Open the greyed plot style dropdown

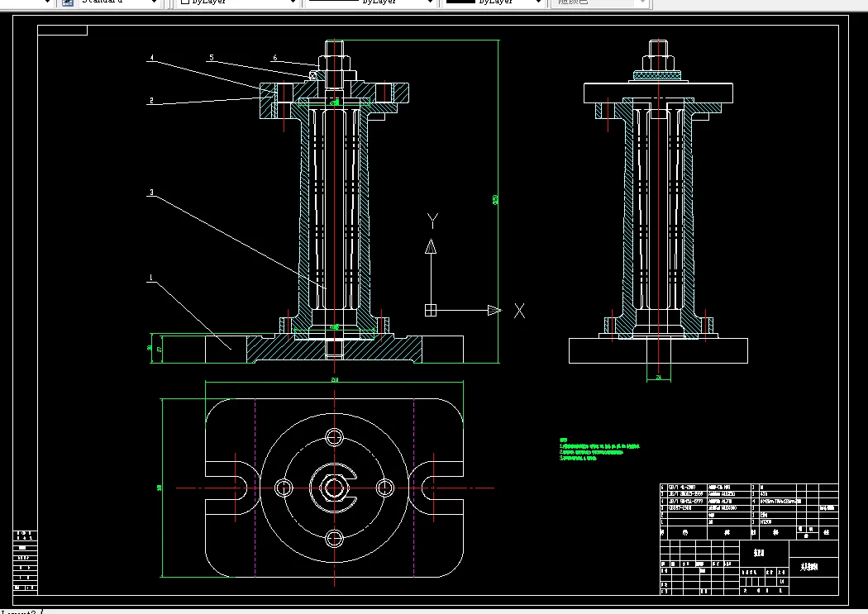point(600,2)
